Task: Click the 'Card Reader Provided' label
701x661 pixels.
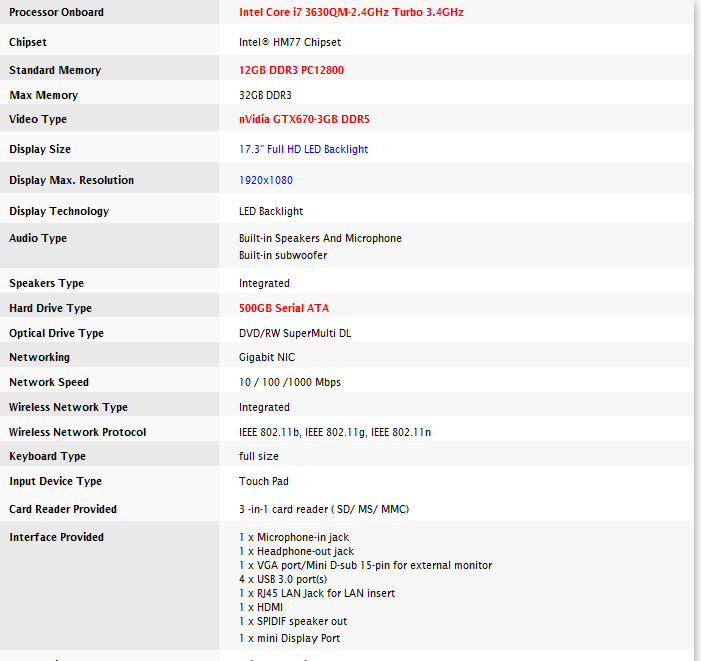Action: (x=63, y=509)
